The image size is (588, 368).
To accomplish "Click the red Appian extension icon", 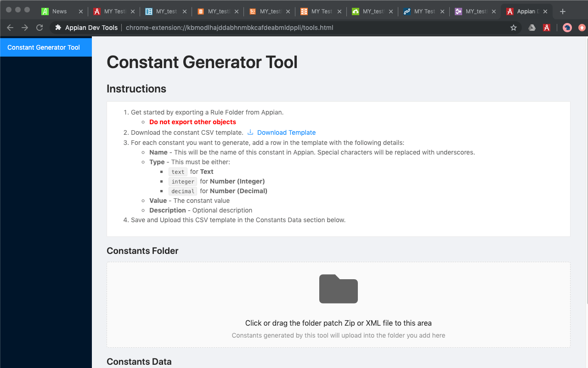I will 546,28.
